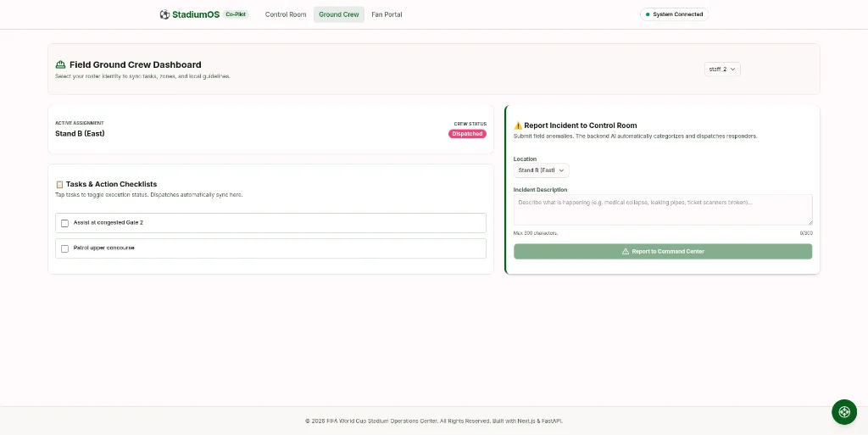Screen dimensions: 868x435
Task: Check the Patrol upper concourse task
Action: point(64,248)
